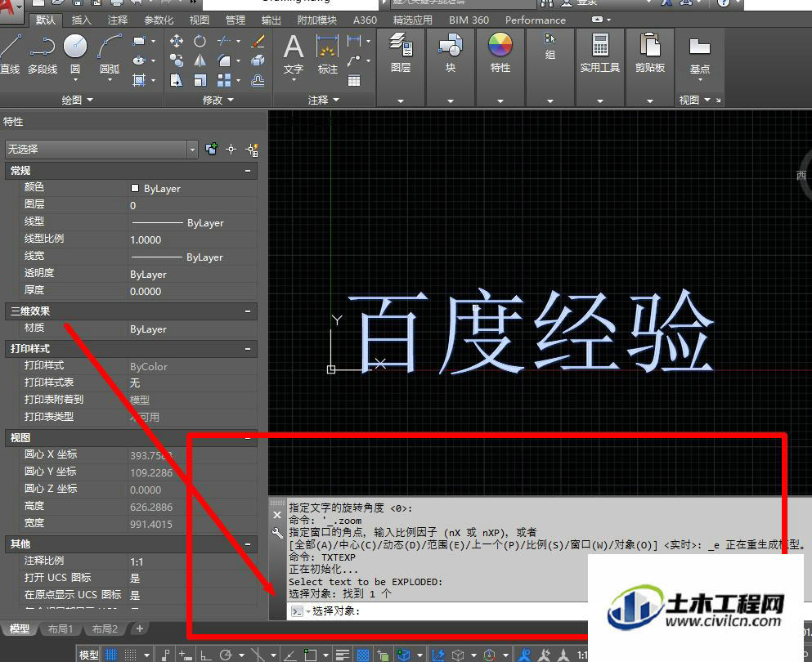Click the Explode tool icon

coord(258,61)
